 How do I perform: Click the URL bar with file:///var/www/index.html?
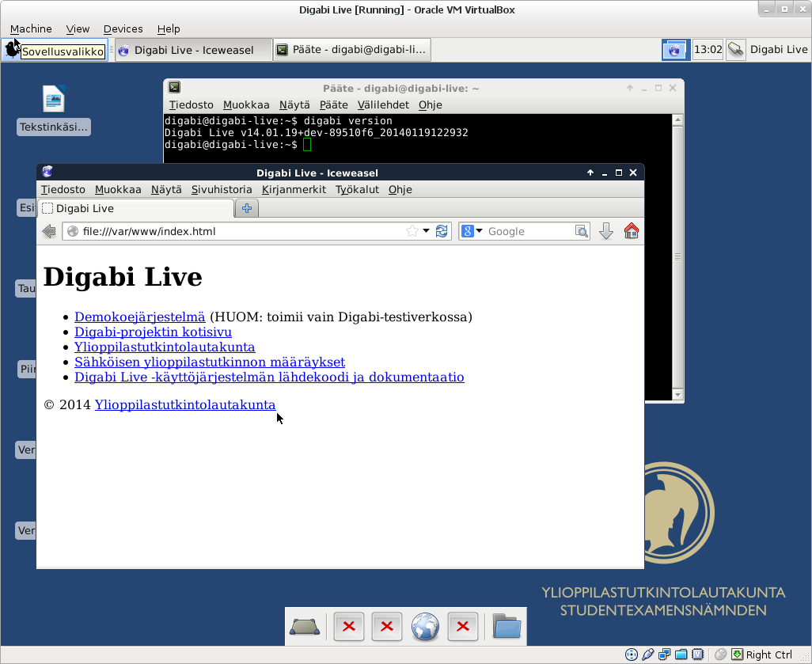point(244,231)
